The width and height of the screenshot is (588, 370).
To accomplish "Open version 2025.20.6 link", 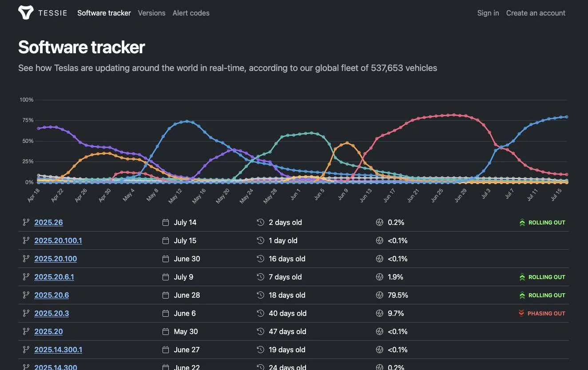I will 52,295.
